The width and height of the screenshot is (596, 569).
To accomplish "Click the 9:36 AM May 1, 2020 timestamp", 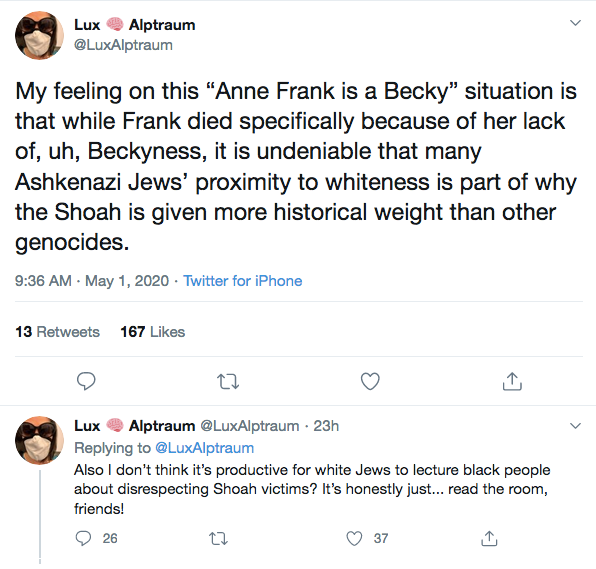I will [x=92, y=281].
